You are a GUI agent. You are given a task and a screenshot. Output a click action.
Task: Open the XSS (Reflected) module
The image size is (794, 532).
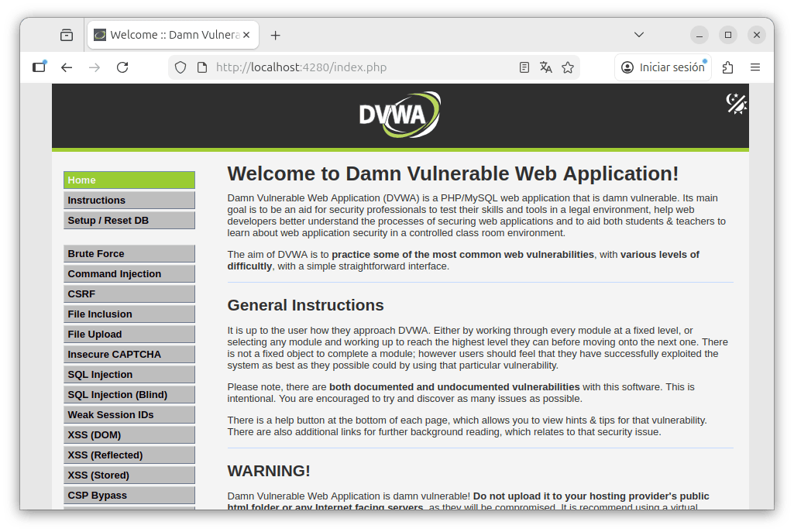pyautogui.click(x=129, y=455)
